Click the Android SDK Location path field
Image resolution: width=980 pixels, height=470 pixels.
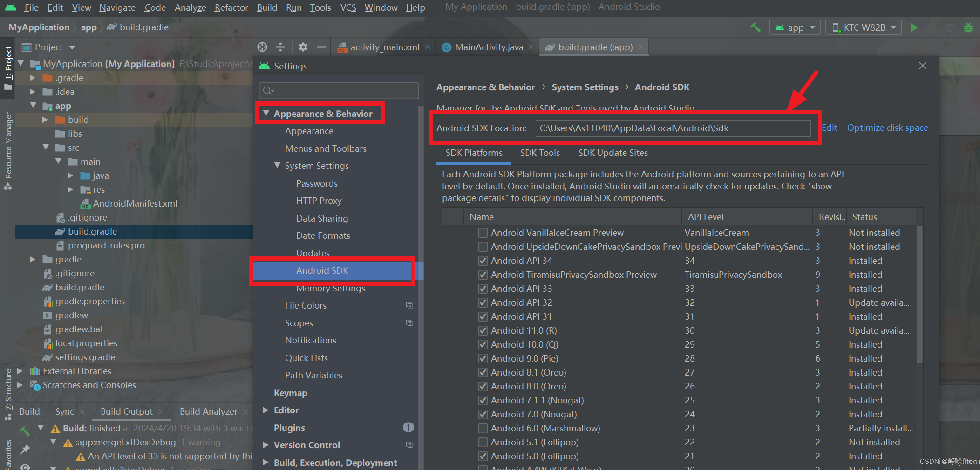(x=673, y=128)
